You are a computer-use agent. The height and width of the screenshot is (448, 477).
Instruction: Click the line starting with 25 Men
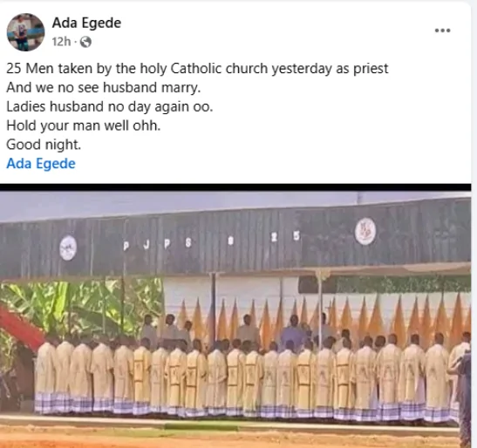(197, 69)
